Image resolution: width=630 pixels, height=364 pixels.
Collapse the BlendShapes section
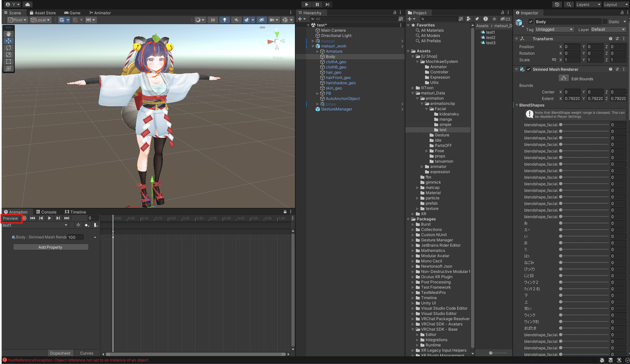pyautogui.click(x=516, y=105)
